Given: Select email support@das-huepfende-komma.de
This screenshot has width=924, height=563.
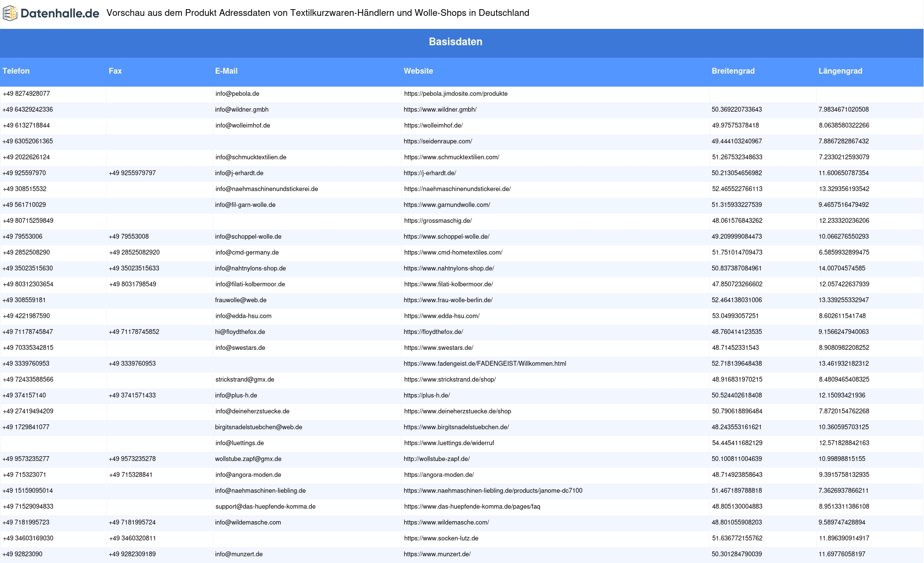Looking at the screenshot, I should (266, 507).
